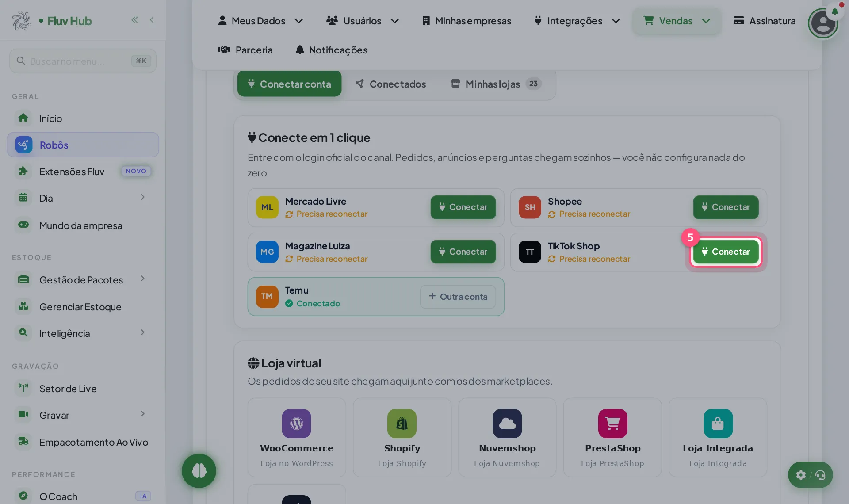
Task: Open the Parceria menu item
Action: pos(245,50)
